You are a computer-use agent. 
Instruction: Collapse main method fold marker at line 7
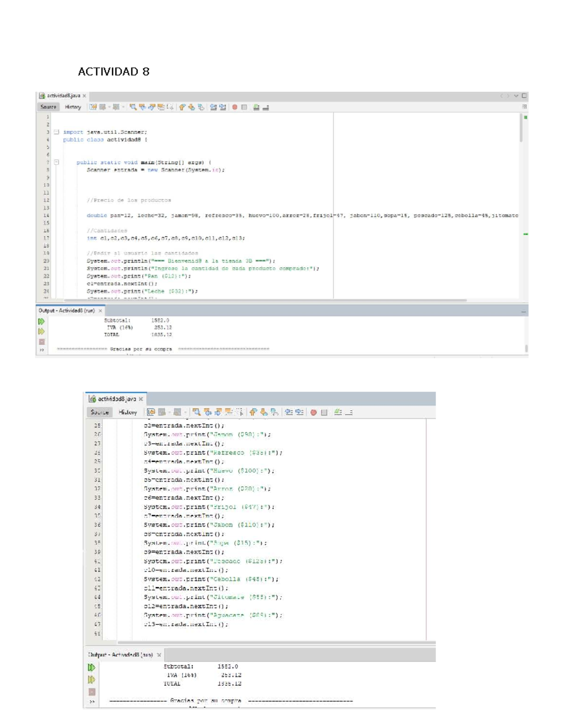click(x=56, y=162)
